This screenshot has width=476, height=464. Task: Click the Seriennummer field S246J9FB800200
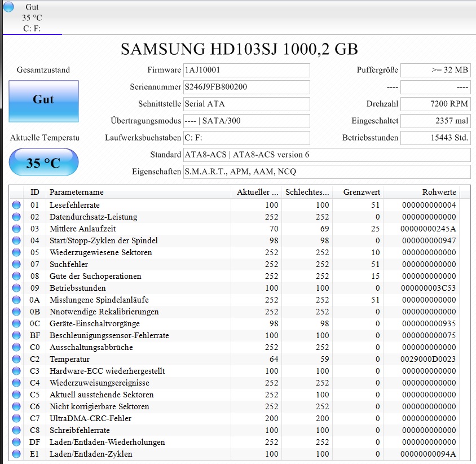pyautogui.click(x=246, y=87)
